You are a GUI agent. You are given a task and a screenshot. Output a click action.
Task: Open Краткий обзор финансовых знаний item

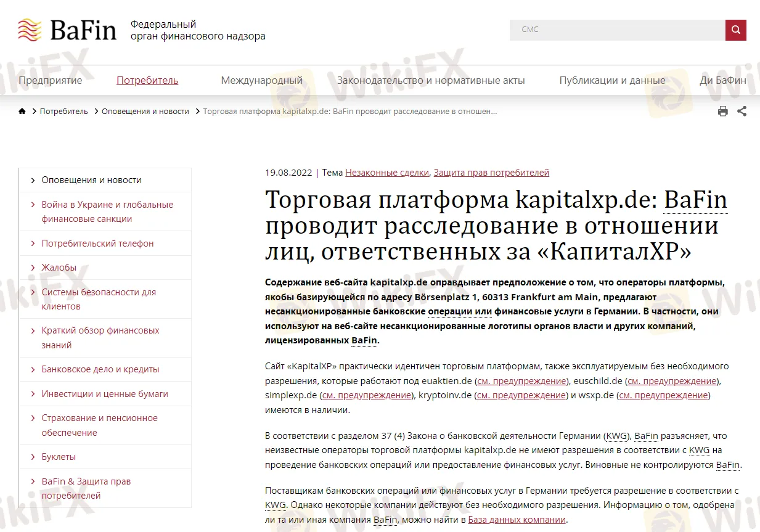tap(100, 338)
